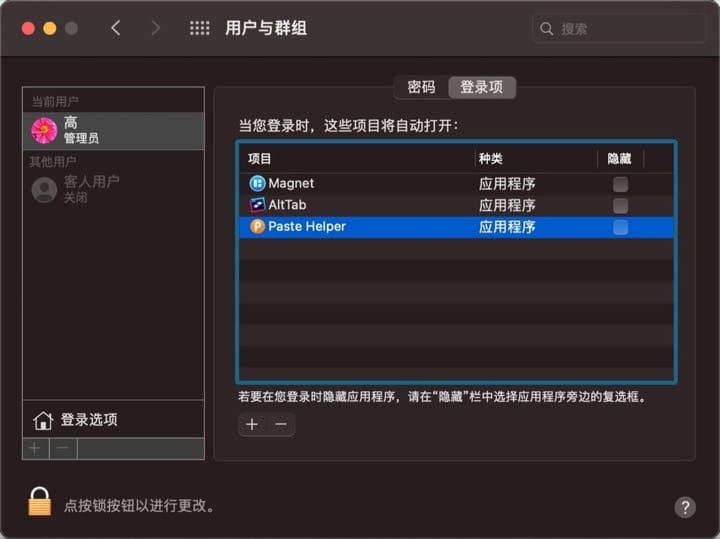Select the 客人用户 account
720x539 pixels.
click(113, 189)
